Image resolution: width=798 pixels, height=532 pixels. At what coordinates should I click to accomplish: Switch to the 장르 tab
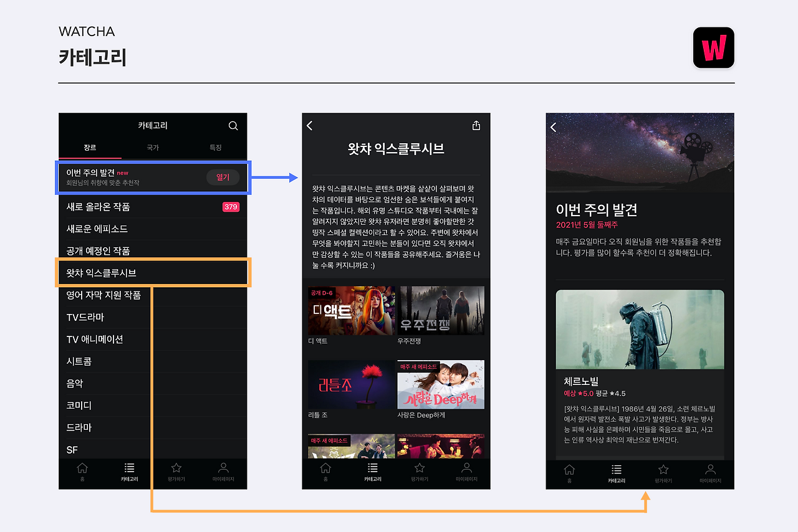(x=90, y=148)
